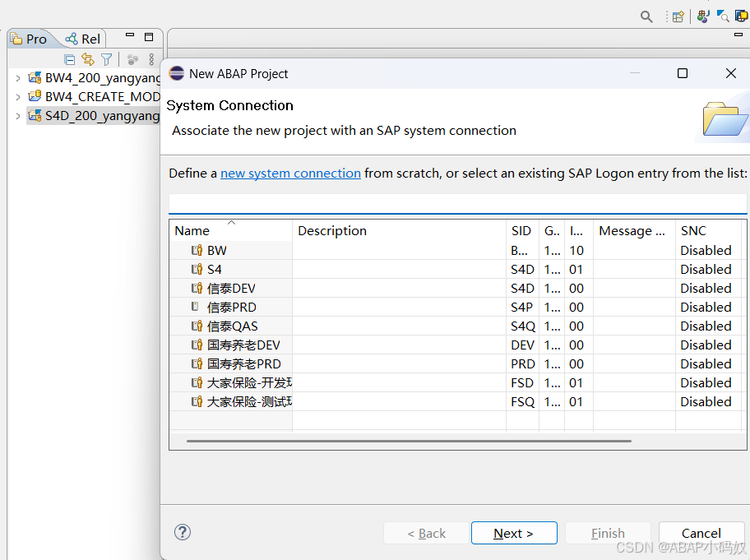Screen dimensions: 750x560
Task: Click the new system connection link
Action: tap(290, 174)
